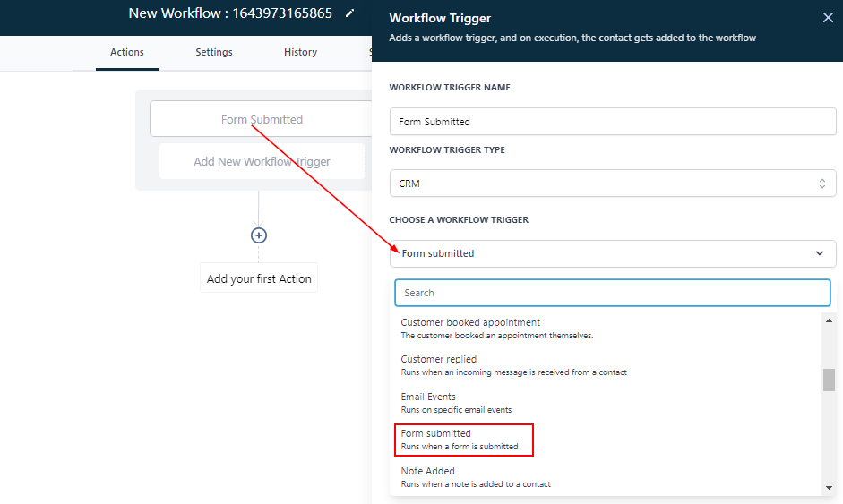The height and width of the screenshot is (504, 843).
Task: Click Add New Workflow Trigger
Action: coord(262,161)
